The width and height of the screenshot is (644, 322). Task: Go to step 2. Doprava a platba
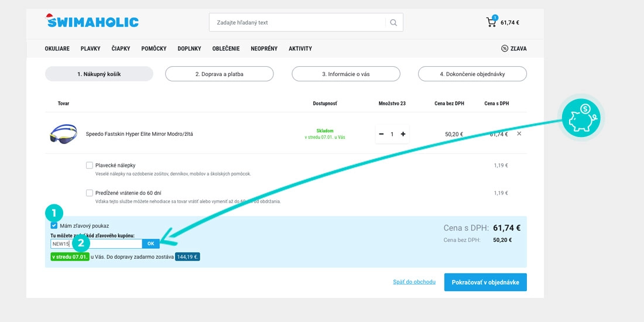(220, 74)
